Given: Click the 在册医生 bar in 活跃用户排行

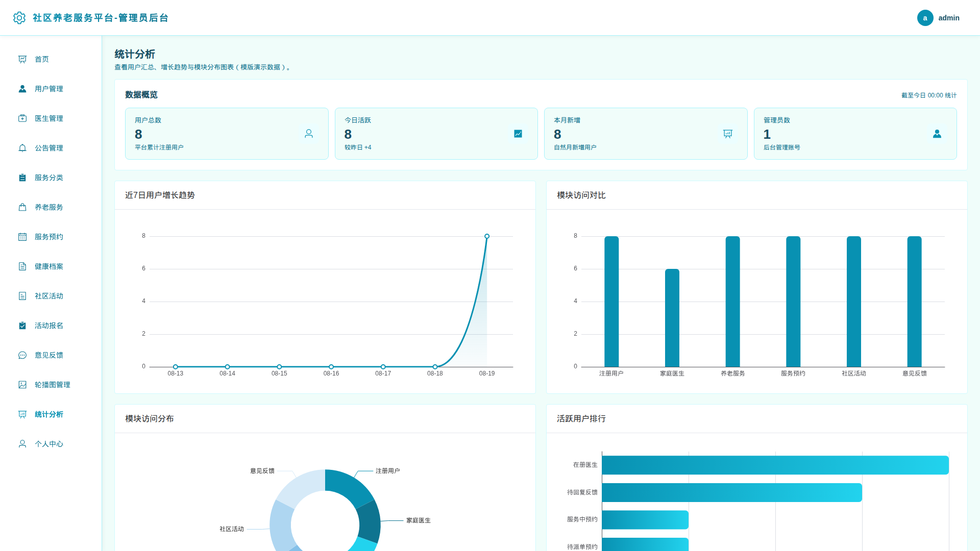Looking at the screenshot, I should coord(775,465).
